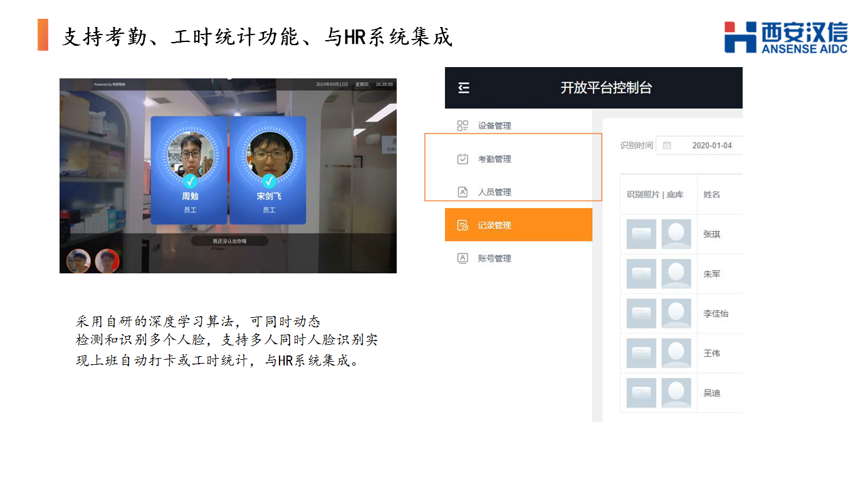Click 张琪's recognition photo thumbnail
Screen dimensions: 868x489
[x=641, y=234]
